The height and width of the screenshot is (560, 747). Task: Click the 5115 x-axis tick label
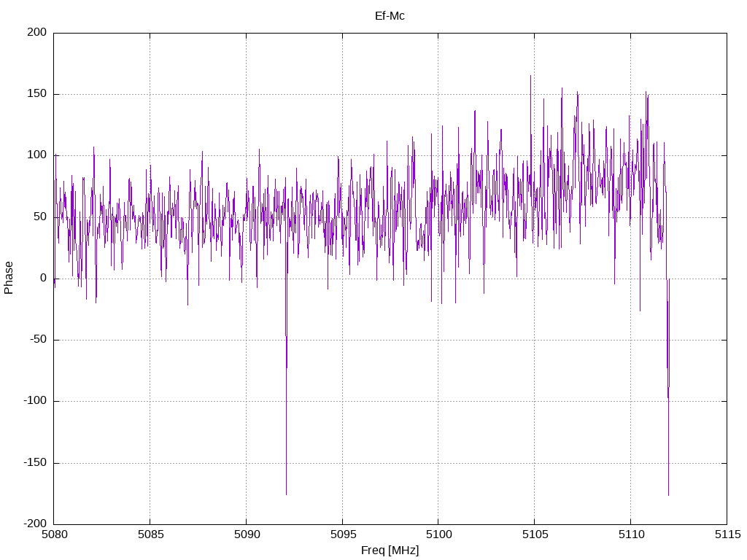click(x=727, y=534)
